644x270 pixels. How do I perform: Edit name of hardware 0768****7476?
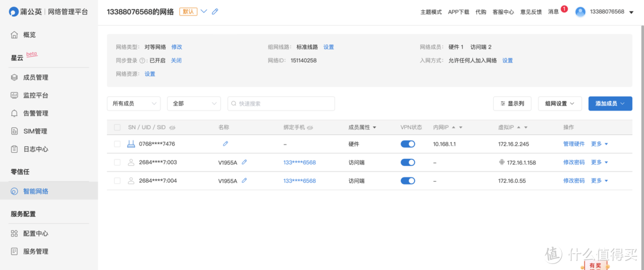(x=225, y=143)
